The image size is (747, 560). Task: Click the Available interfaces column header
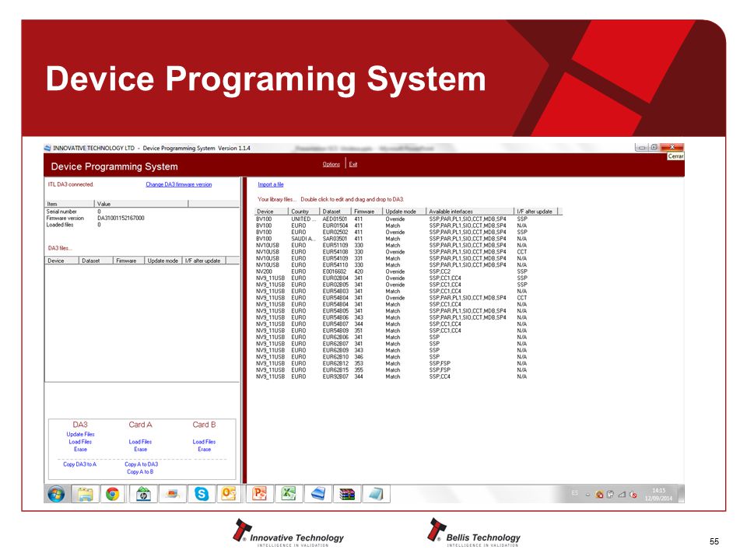tap(470, 212)
